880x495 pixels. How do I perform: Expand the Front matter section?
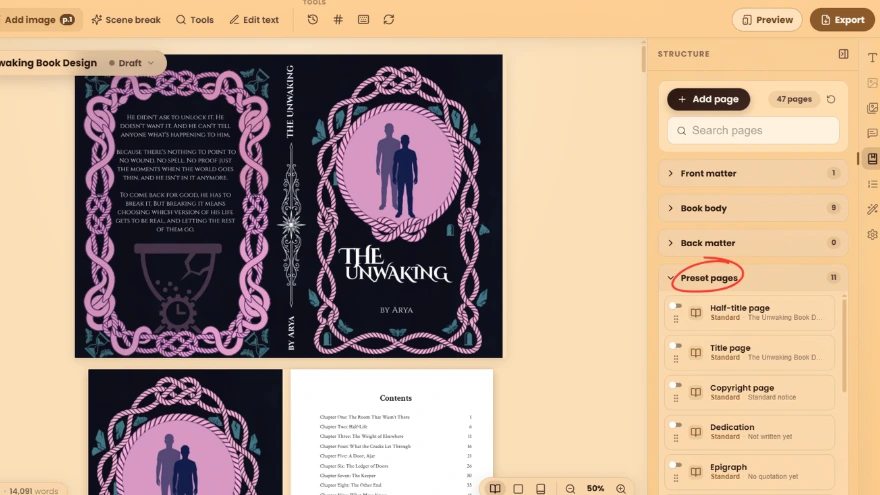[x=753, y=173]
